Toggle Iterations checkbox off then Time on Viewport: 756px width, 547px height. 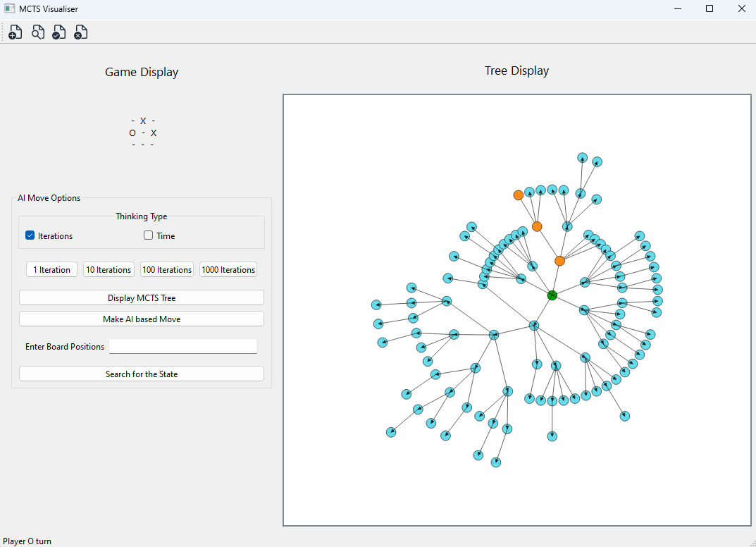click(29, 235)
